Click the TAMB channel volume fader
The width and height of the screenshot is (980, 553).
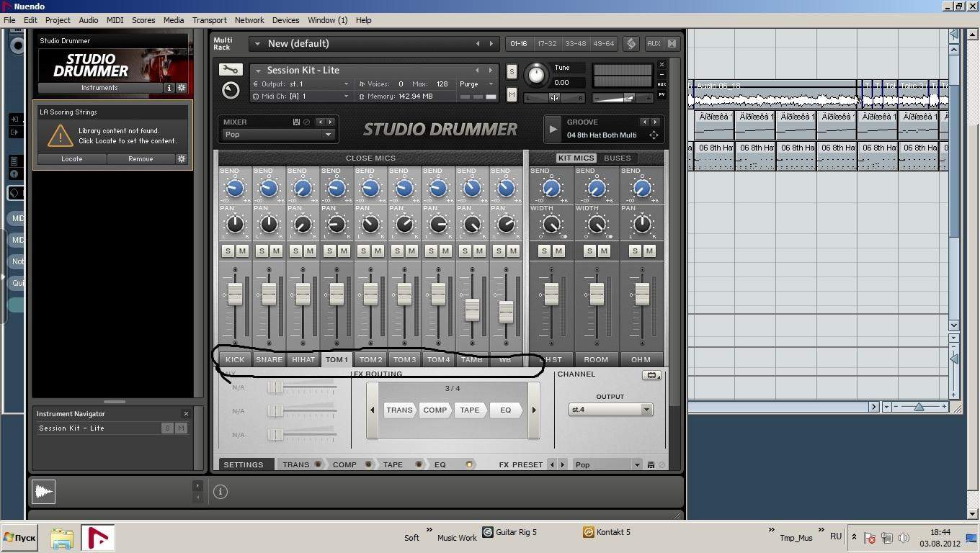(472, 310)
